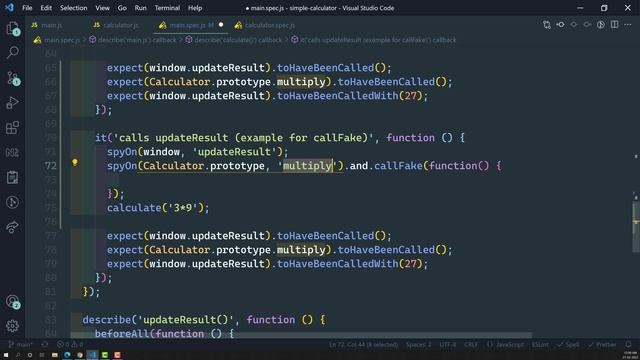
Task: Switch to the main.spec.js tab
Action: tap(191, 25)
